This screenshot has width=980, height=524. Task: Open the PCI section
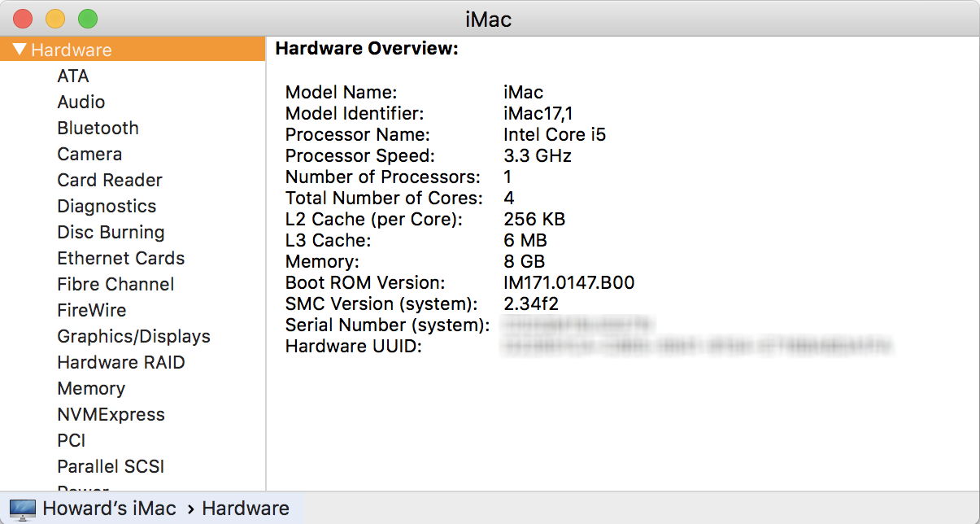click(x=72, y=440)
